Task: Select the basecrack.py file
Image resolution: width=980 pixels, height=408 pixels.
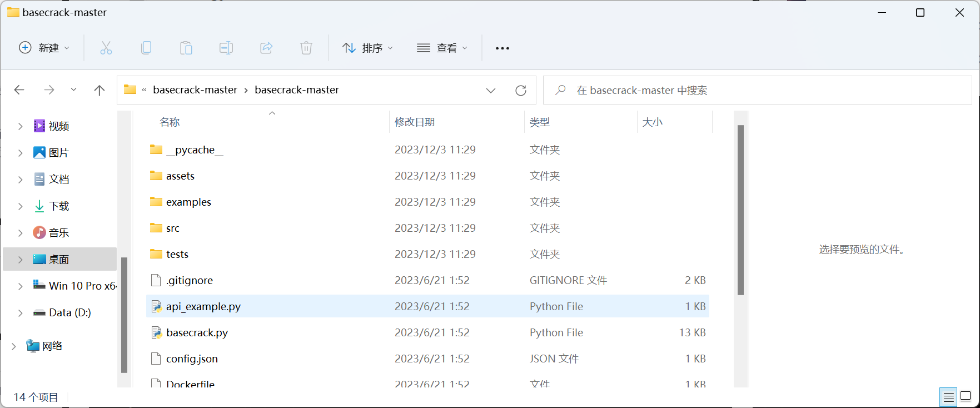Action: pyautogui.click(x=197, y=333)
